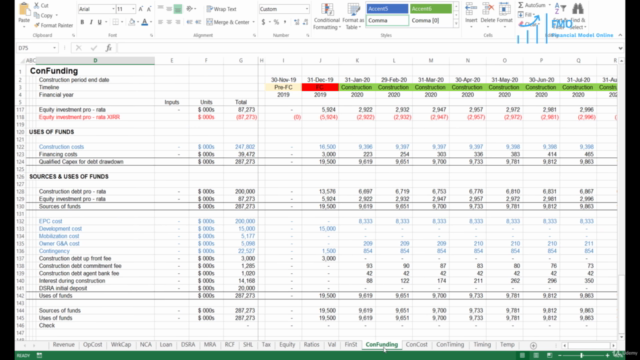This screenshot has width=640, height=360.
Task: Expand the formula bar
Action: click(620, 48)
